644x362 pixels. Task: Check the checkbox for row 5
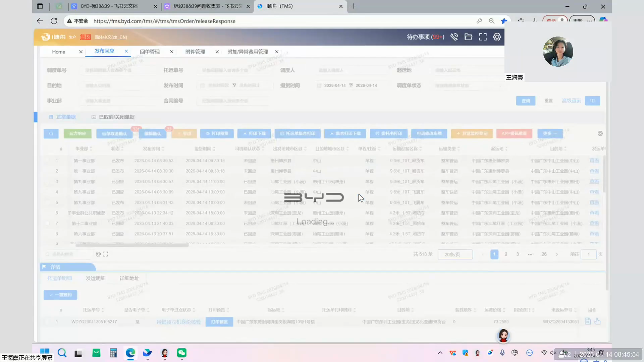(x=47, y=202)
